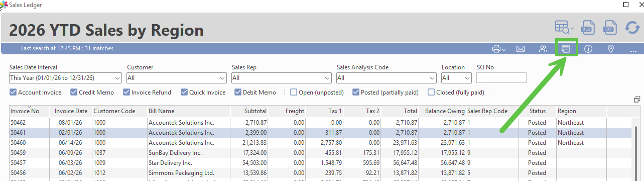Export ledger to XLS file
The height and width of the screenshot is (181, 644).
tap(588, 28)
